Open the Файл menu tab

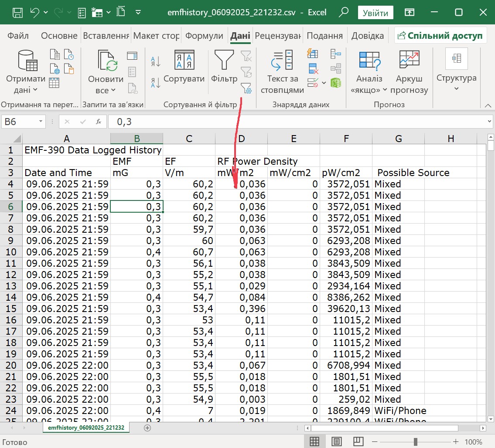coord(18,36)
